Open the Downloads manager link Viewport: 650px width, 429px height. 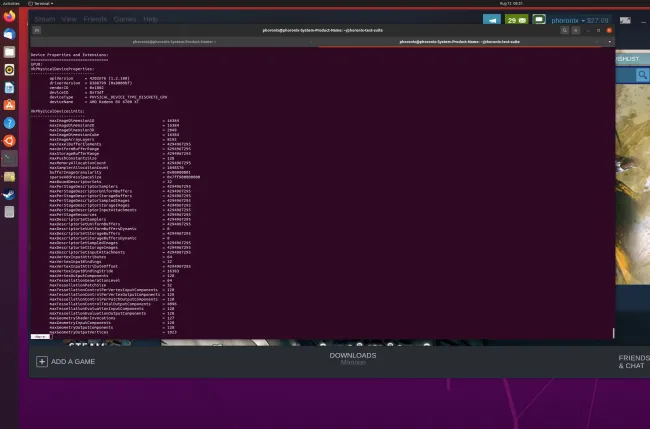tap(352, 356)
